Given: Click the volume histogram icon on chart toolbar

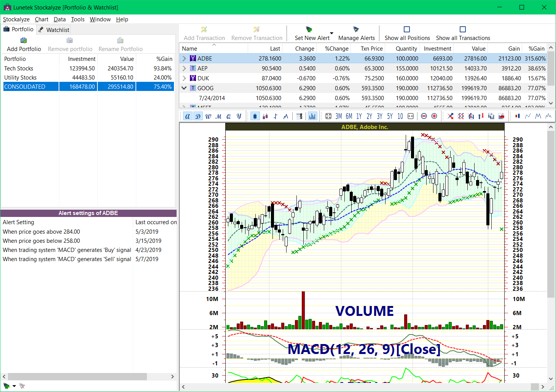Looking at the screenshot, I should point(312,116).
